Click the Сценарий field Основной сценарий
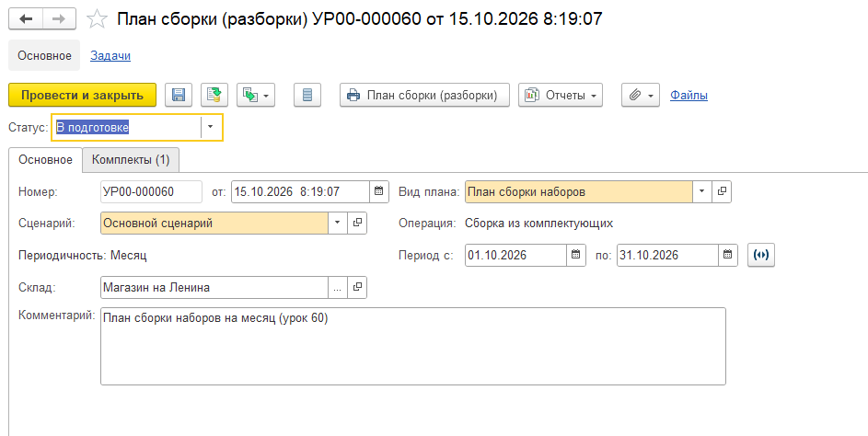The width and height of the screenshot is (868, 436). click(x=214, y=223)
